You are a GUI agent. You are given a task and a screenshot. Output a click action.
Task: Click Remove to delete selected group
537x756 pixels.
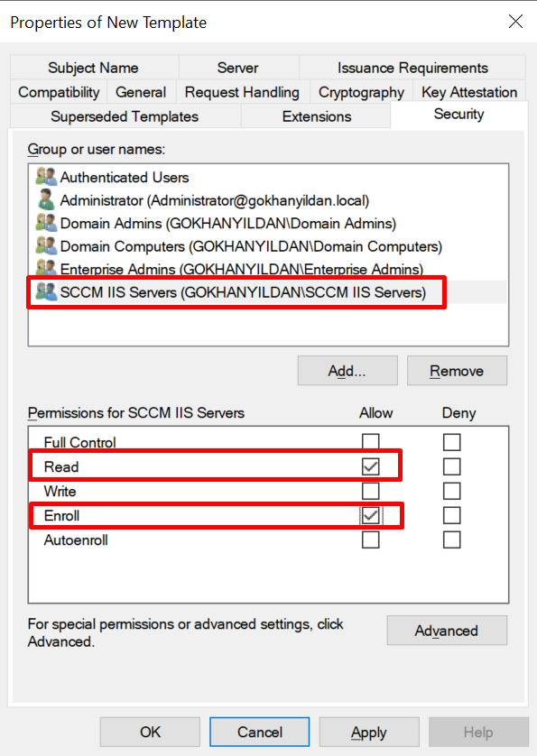pos(457,371)
